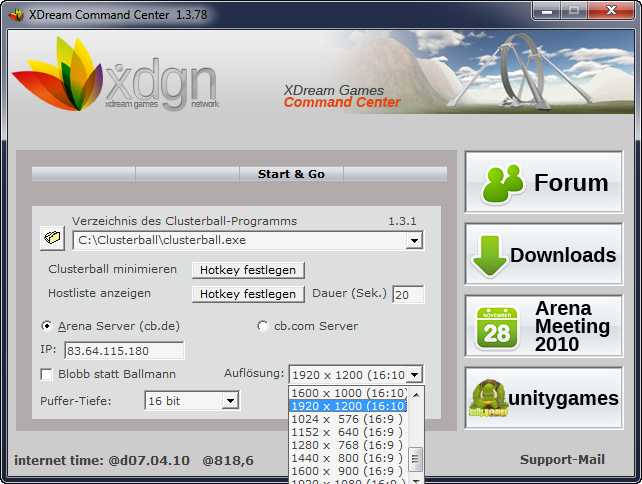This screenshot has width=642, height=484.
Task: Choose 1600 x 1000 (16:10) resolution
Action: tap(349, 393)
